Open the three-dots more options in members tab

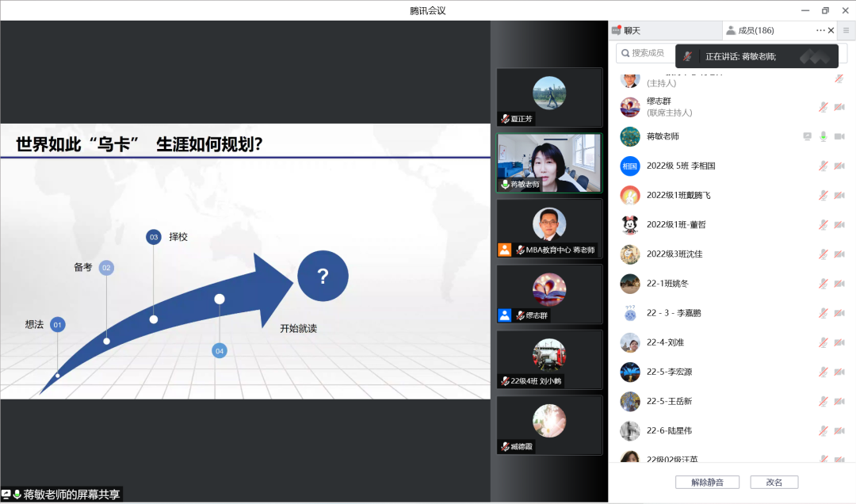click(x=820, y=31)
